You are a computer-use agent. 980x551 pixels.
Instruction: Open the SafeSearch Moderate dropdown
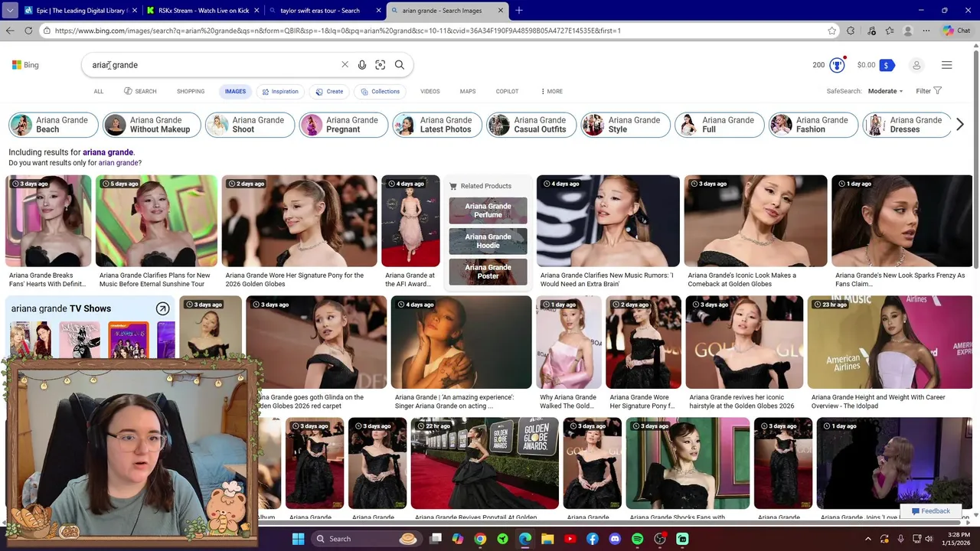[885, 91]
